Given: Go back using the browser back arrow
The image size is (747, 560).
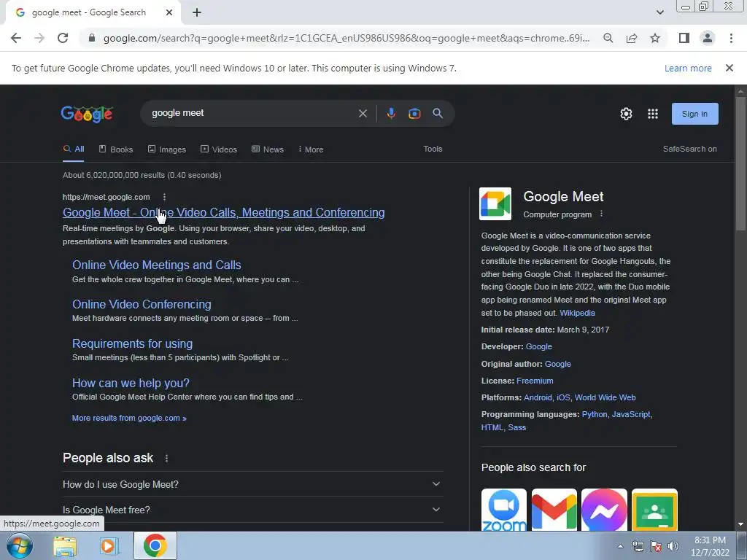Looking at the screenshot, I should [x=16, y=38].
